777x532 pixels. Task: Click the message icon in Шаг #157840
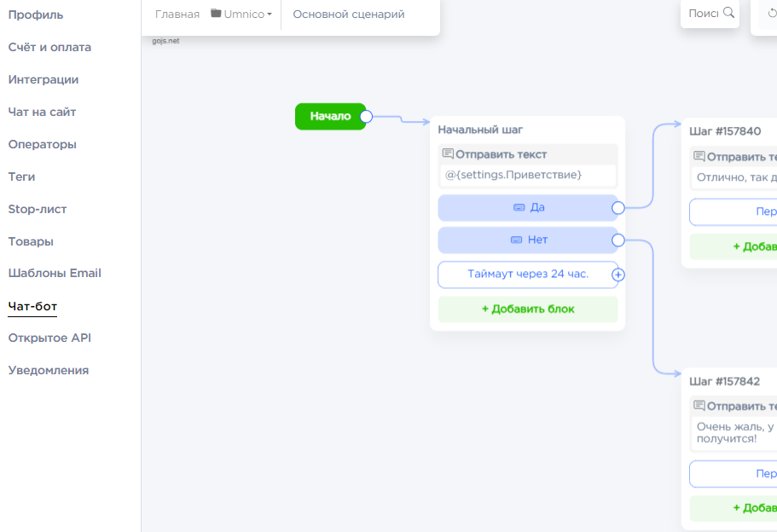click(699, 157)
